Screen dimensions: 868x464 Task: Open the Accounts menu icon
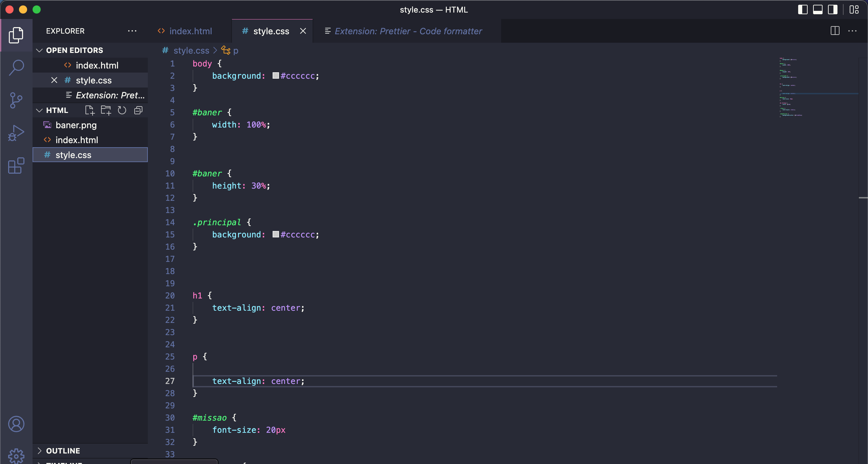[x=16, y=424]
